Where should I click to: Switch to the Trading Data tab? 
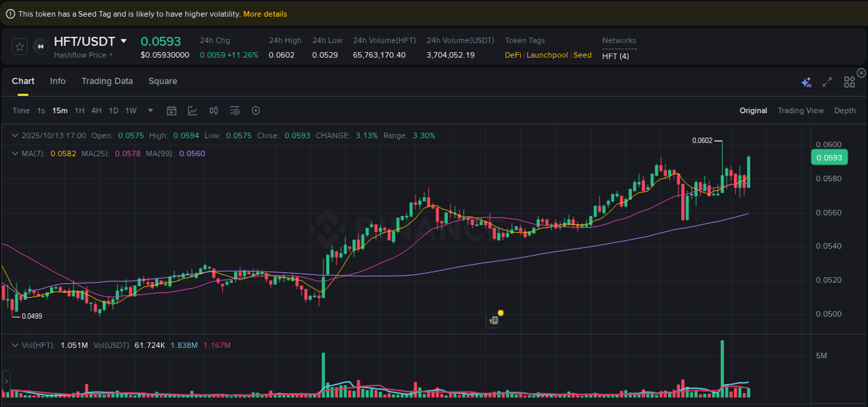coord(107,81)
